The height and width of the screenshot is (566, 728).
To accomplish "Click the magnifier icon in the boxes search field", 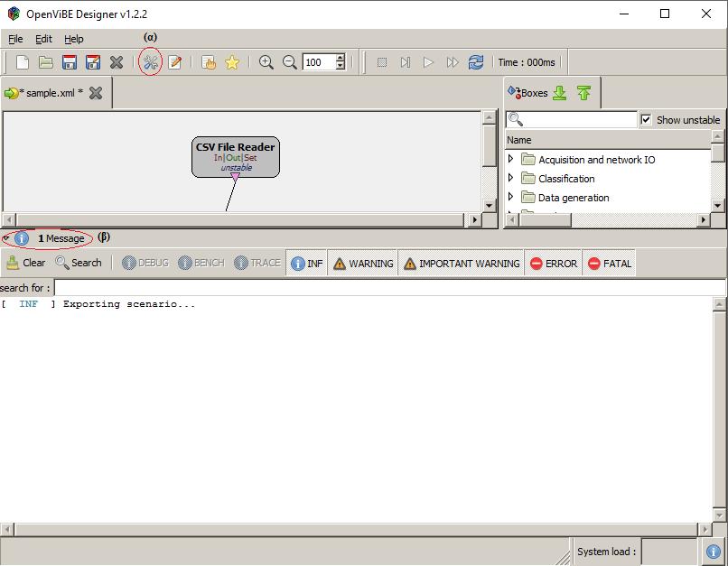I will tap(516, 119).
